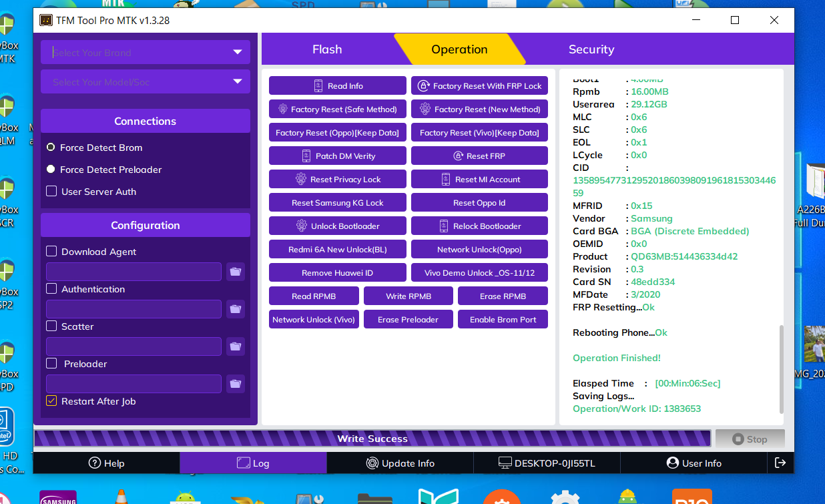
Task: Click the gear icon on Reset Privacy Lock
Action: click(301, 180)
